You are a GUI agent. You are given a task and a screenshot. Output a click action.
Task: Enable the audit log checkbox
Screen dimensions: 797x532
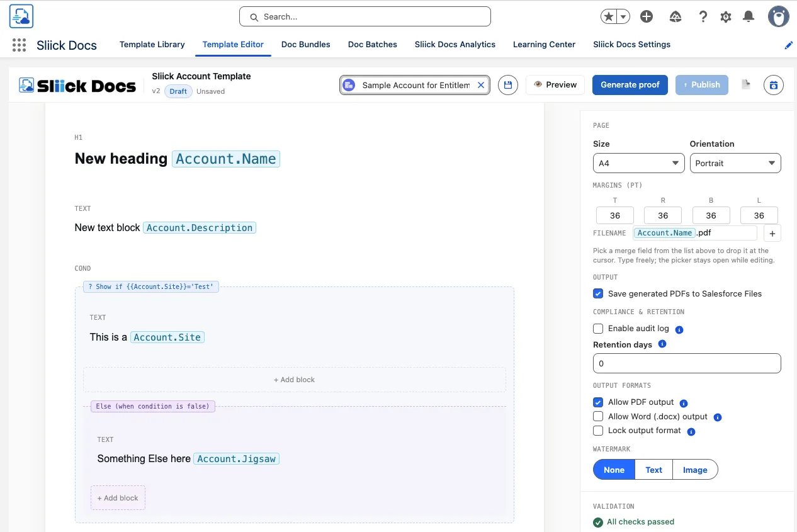coord(598,329)
